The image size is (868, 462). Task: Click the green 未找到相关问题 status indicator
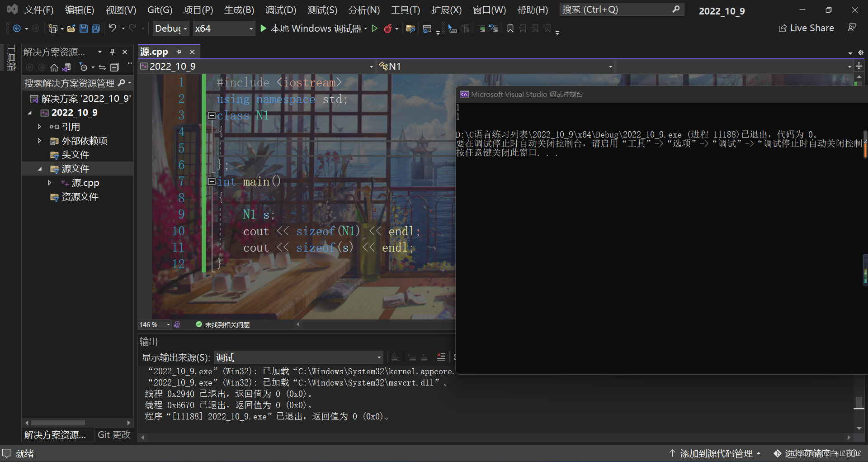point(223,325)
